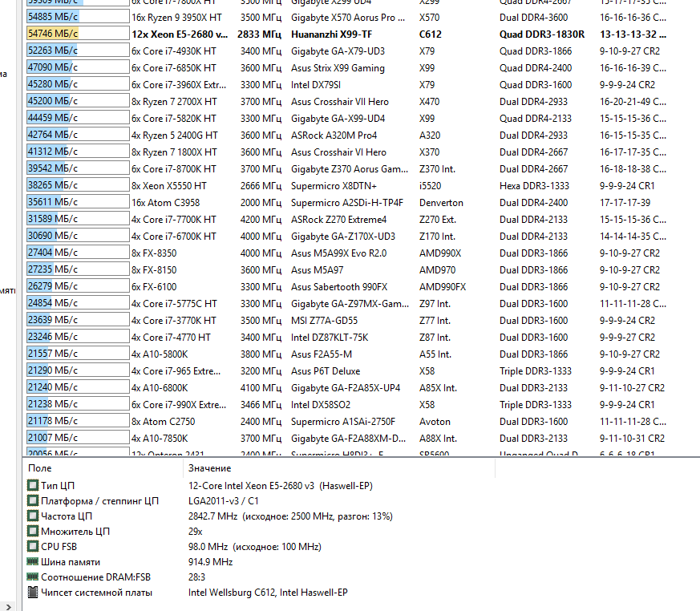This screenshot has height=611, width=700.
Task: Select the 4x Core i7-7700K HT entry
Action: (174, 220)
